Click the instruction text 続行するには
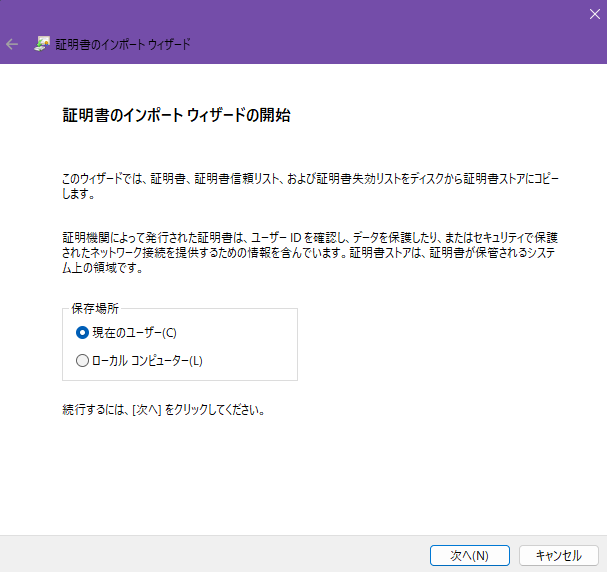The image size is (607, 572). pyautogui.click(x=163, y=410)
